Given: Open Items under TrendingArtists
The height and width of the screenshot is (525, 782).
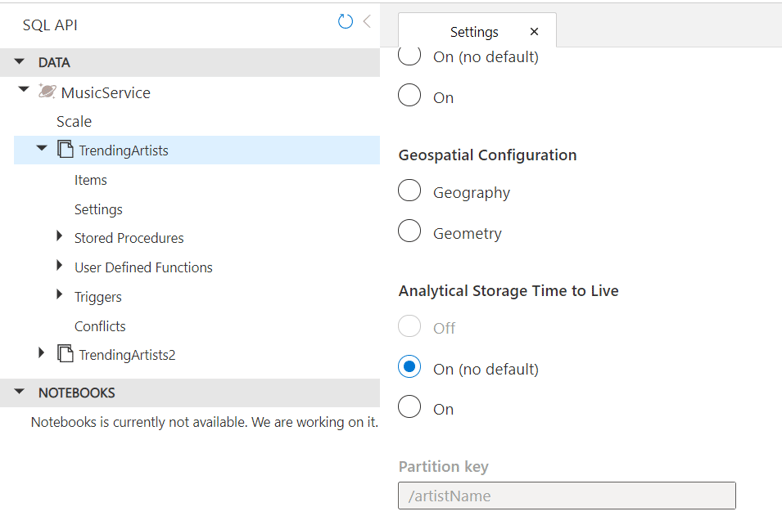Looking at the screenshot, I should coord(90,180).
